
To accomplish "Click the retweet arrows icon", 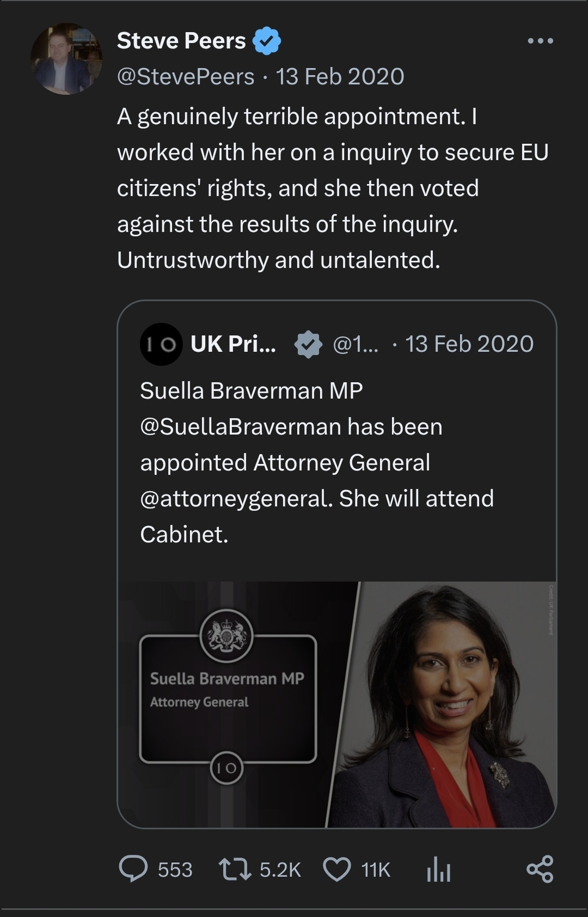I will pyautogui.click(x=235, y=869).
